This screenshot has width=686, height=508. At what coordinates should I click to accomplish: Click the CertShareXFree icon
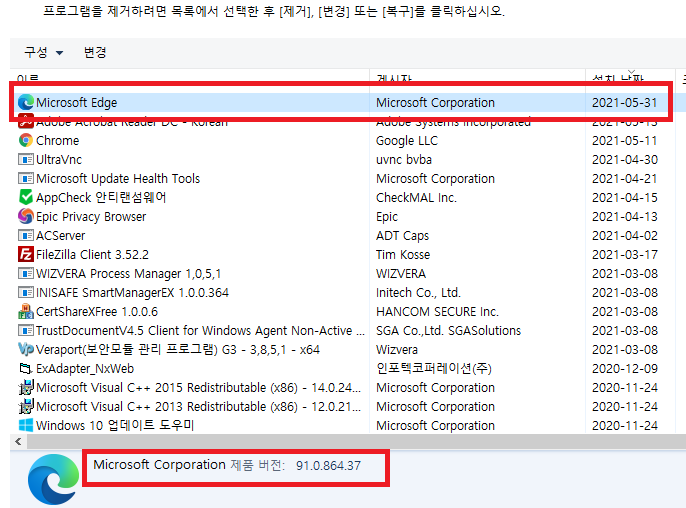(x=26, y=312)
